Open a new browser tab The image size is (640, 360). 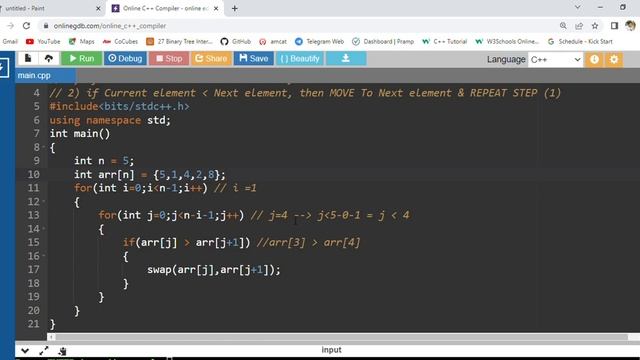(235, 8)
